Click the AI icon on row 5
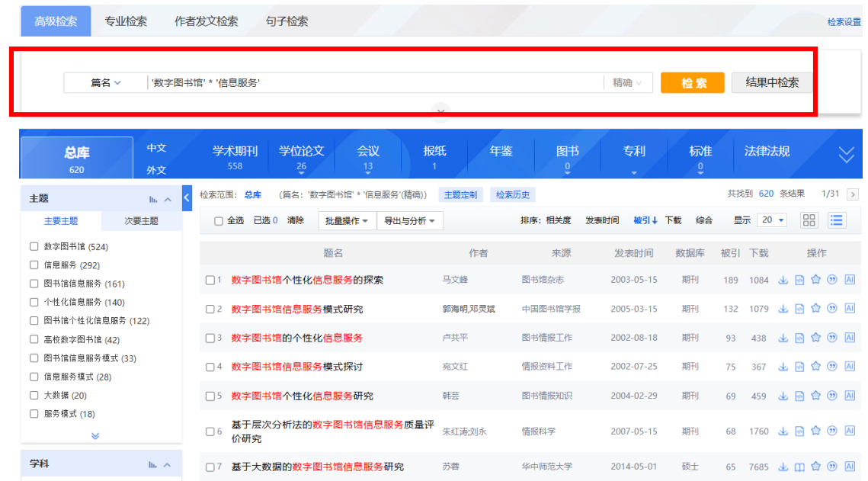Viewport: 868px width, 481px height. [850, 396]
